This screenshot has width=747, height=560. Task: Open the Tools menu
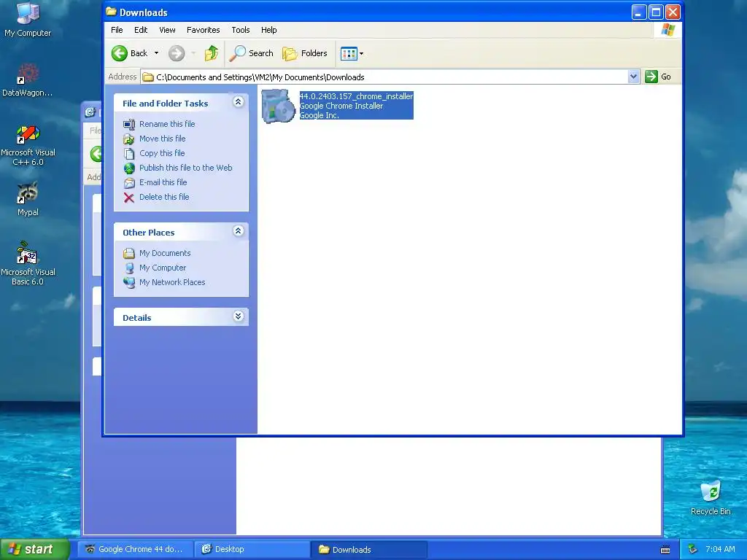click(x=241, y=30)
